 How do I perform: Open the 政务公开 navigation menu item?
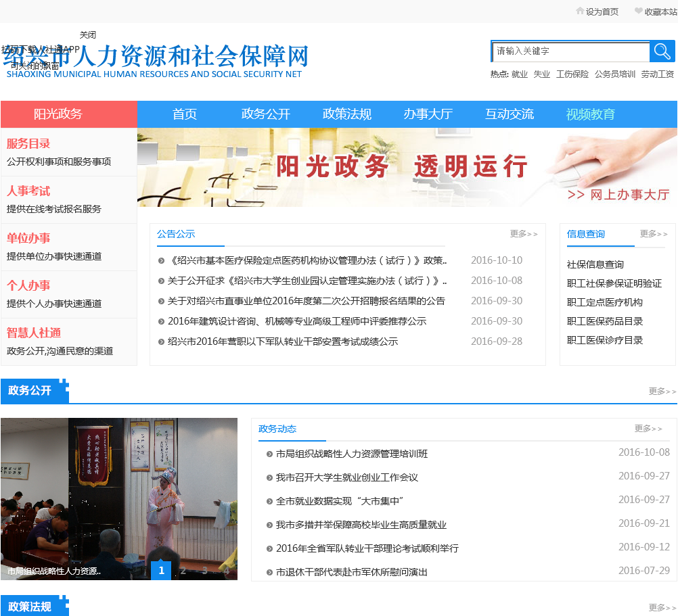(x=265, y=114)
